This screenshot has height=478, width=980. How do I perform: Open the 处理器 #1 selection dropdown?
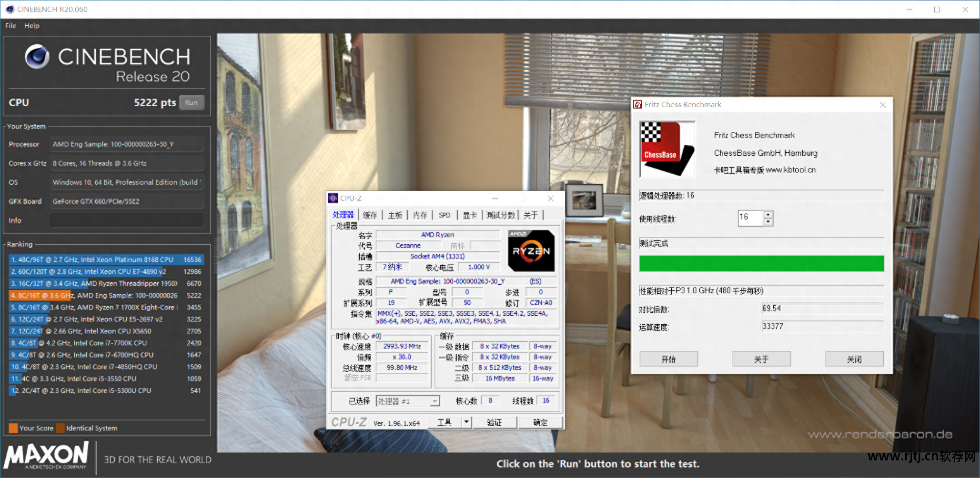coord(408,401)
